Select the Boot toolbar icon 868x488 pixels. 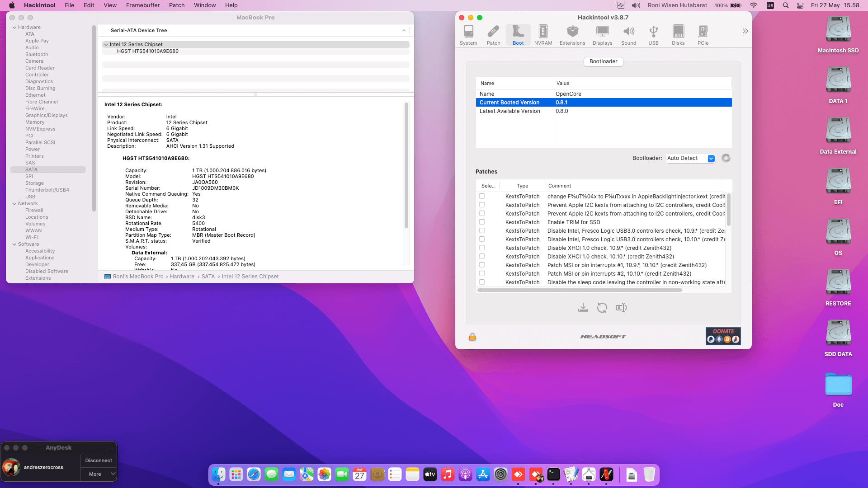[x=518, y=35]
